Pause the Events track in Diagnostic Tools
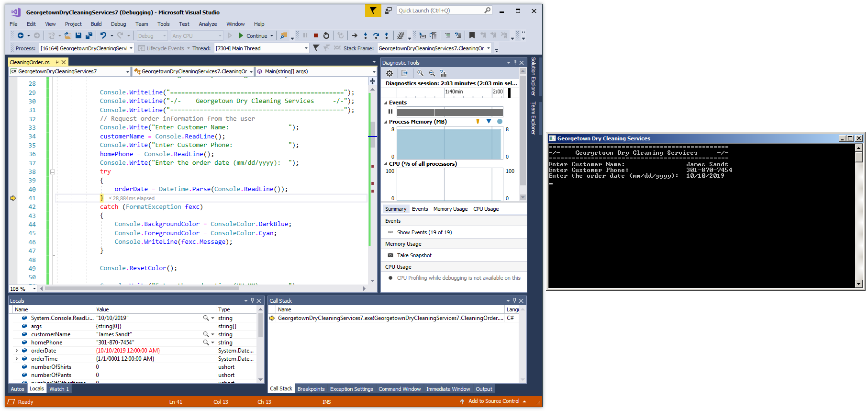 390,112
